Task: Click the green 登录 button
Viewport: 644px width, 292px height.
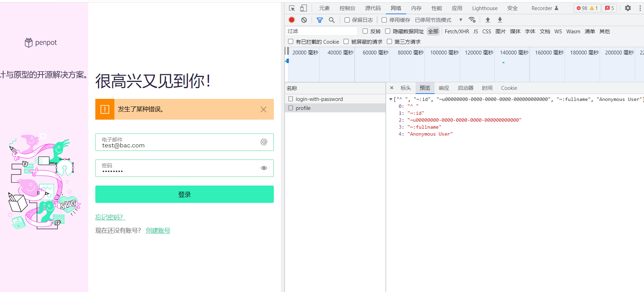Action: 184,194
